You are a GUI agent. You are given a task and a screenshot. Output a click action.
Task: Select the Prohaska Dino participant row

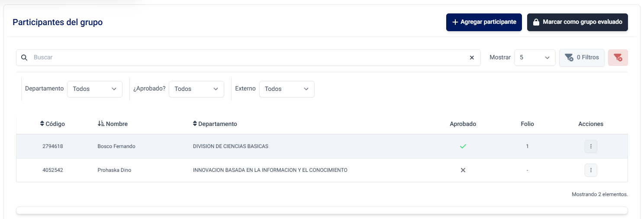(114, 170)
